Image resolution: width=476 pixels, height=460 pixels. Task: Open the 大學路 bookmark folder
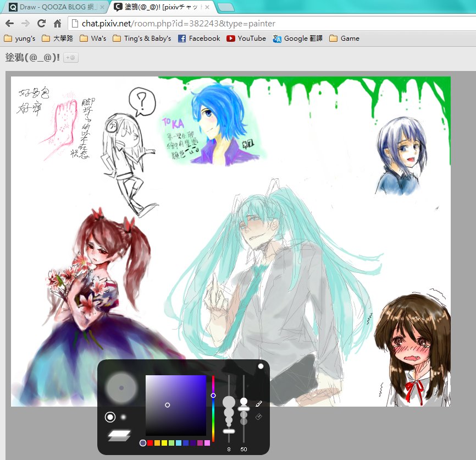pyautogui.click(x=58, y=39)
